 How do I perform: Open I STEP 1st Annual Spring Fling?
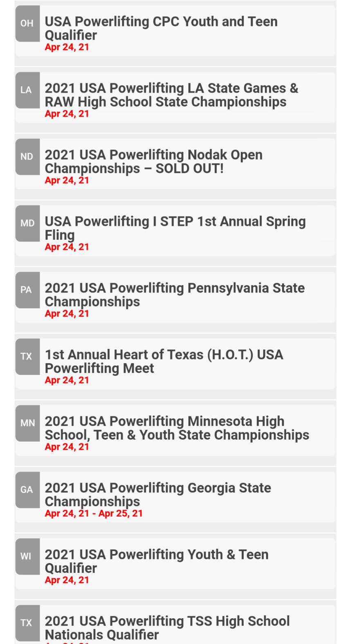(175, 228)
